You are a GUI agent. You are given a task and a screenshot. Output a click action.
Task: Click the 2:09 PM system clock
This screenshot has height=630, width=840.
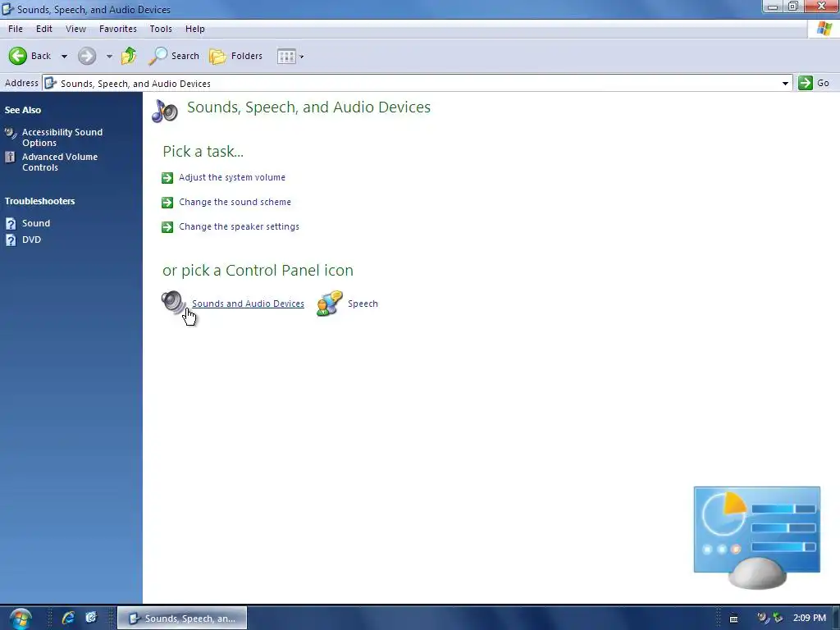click(810, 619)
